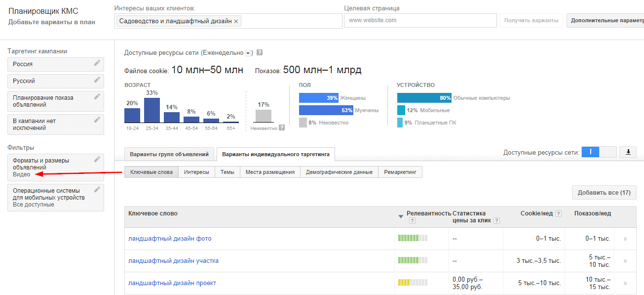Click the Целевая страница website input field

tap(420, 20)
